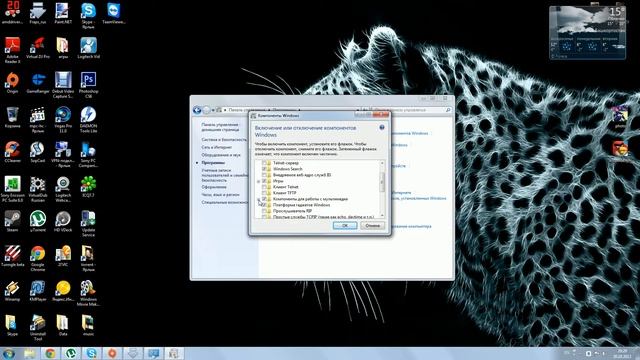Click the component list's scroll-up arrow
The height and width of the screenshot is (360, 640).
[382, 163]
